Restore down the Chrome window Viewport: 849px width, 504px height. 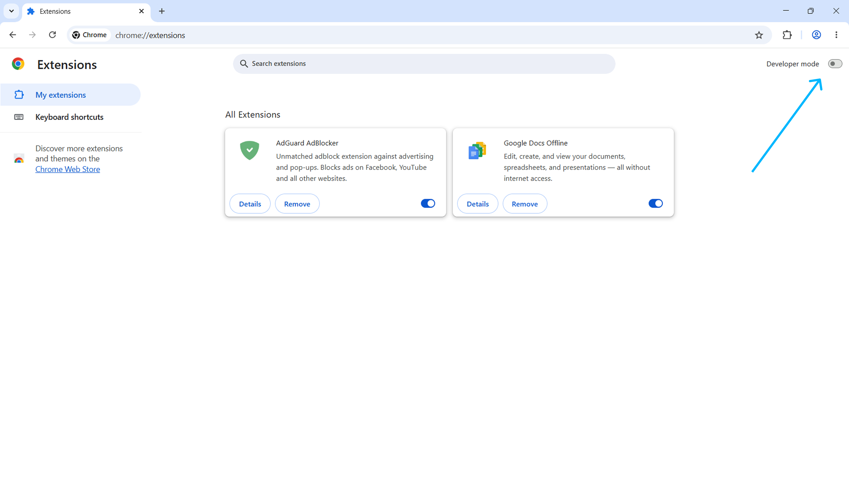click(811, 11)
